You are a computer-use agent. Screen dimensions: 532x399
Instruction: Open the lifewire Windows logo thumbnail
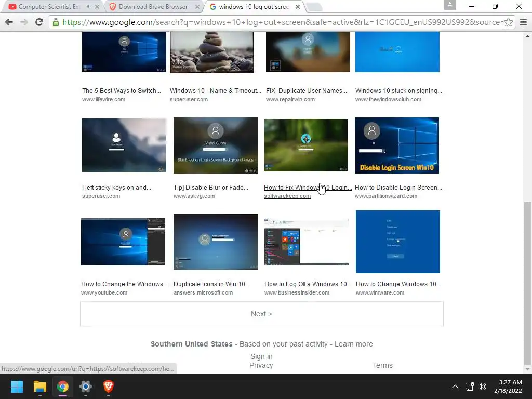tap(124, 52)
